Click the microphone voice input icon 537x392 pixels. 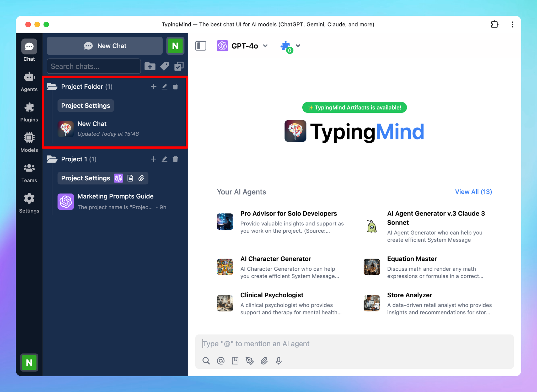(279, 361)
